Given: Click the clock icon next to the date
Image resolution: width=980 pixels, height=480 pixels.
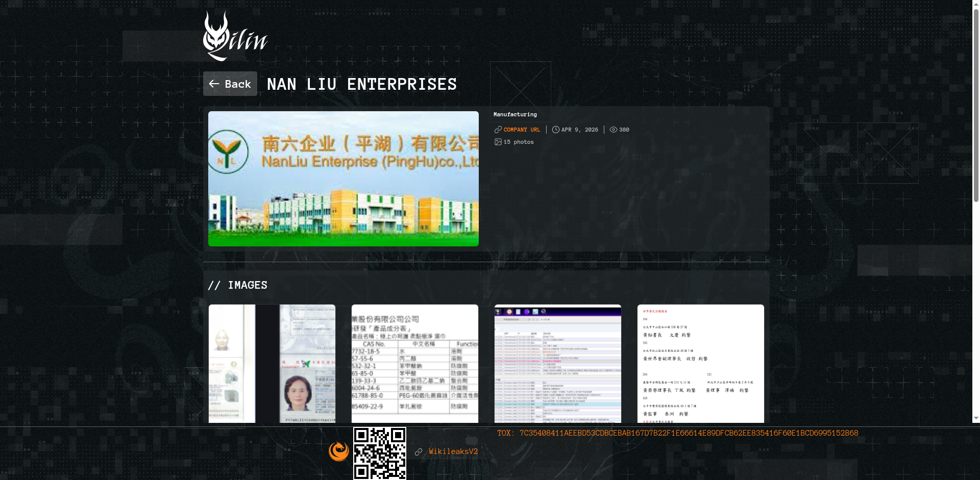Looking at the screenshot, I should (556, 130).
